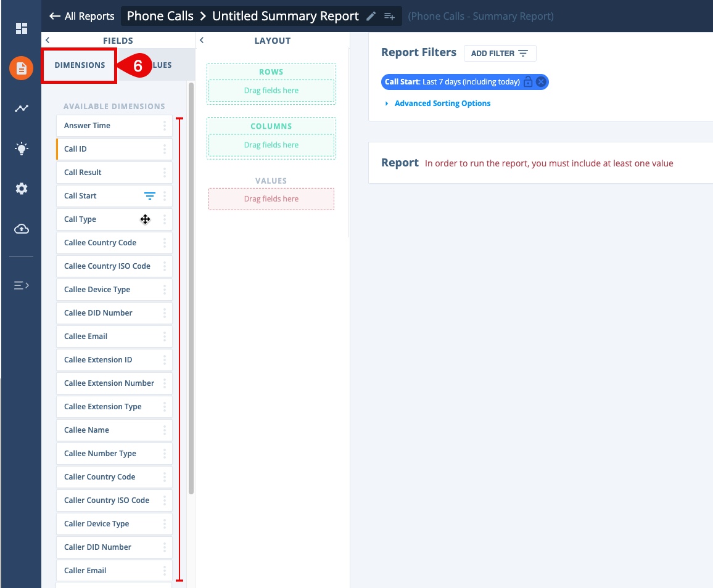Viewport: 713px width, 588px height.
Task: Click the Values drop zone
Action: [271, 199]
